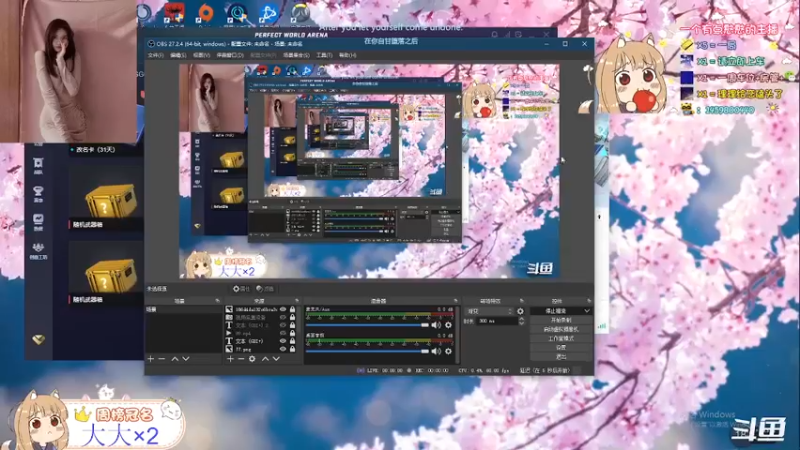The image size is (800, 450).
Task: Open transition properties gear icon
Action: tap(520, 311)
